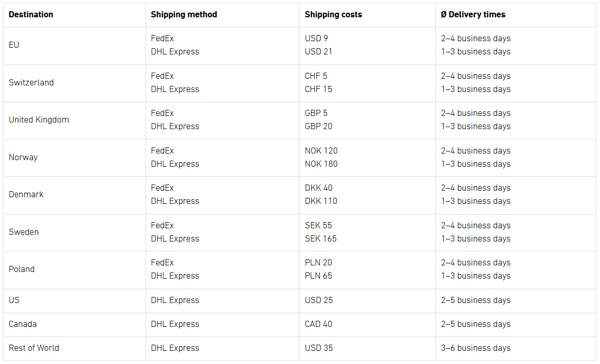Select the Denmark destination cell
This screenshot has height=364, width=600.
(26, 194)
